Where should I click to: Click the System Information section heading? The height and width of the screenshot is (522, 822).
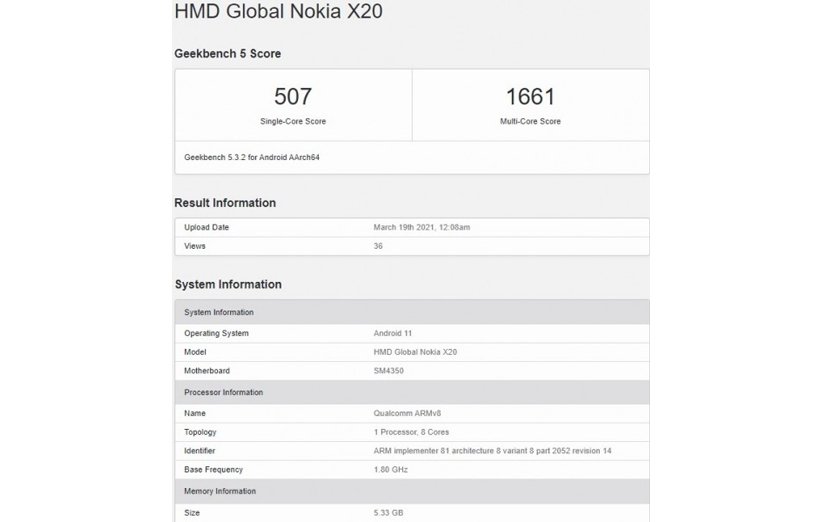click(x=228, y=284)
